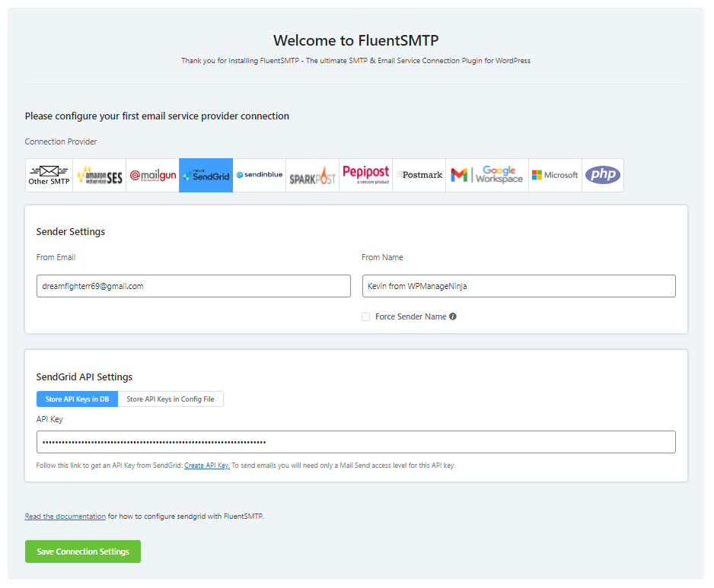
Task: Choose Amazon SES as provider
Action: [x=99, y=175]
